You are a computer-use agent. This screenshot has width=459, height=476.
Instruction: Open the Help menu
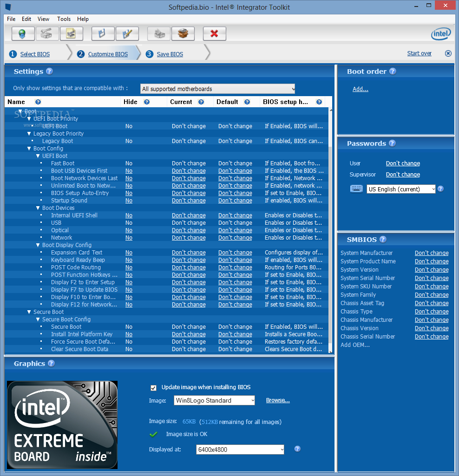pyautogui.click(x=83, y=19)
